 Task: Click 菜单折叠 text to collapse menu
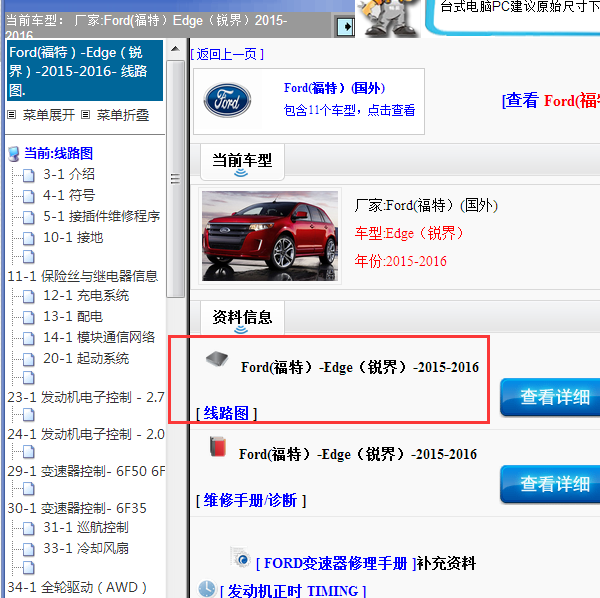coord(123,115)
